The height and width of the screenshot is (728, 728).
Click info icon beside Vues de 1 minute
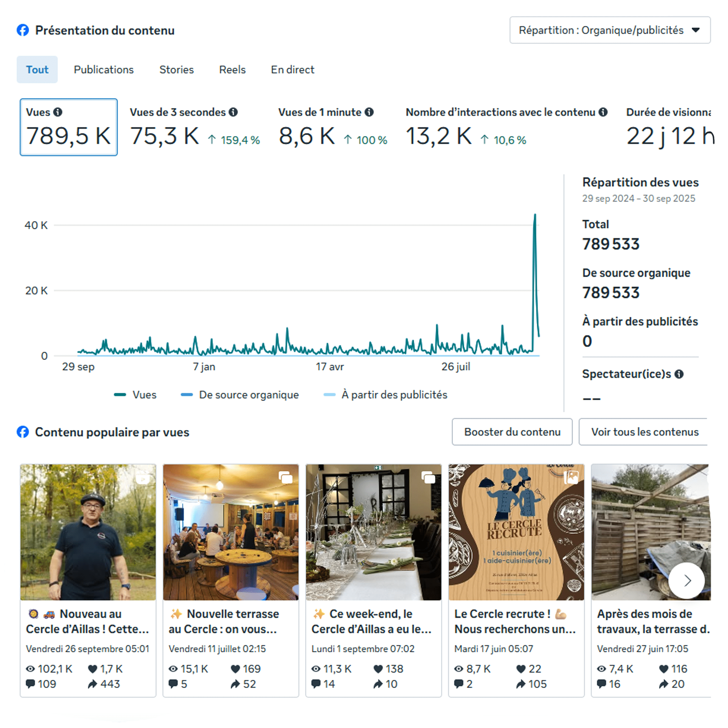[x=369, y=112]
